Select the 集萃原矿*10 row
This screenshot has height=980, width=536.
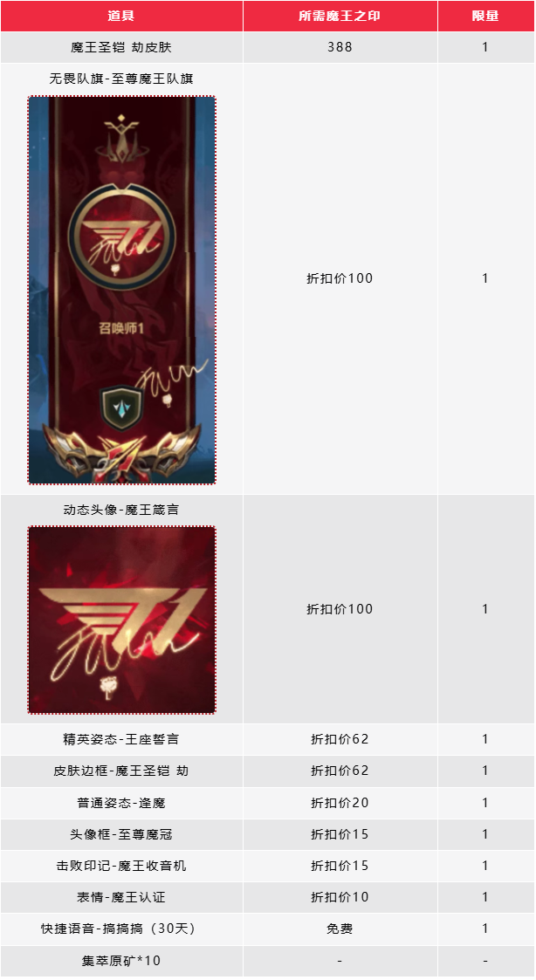pos(267,961)
